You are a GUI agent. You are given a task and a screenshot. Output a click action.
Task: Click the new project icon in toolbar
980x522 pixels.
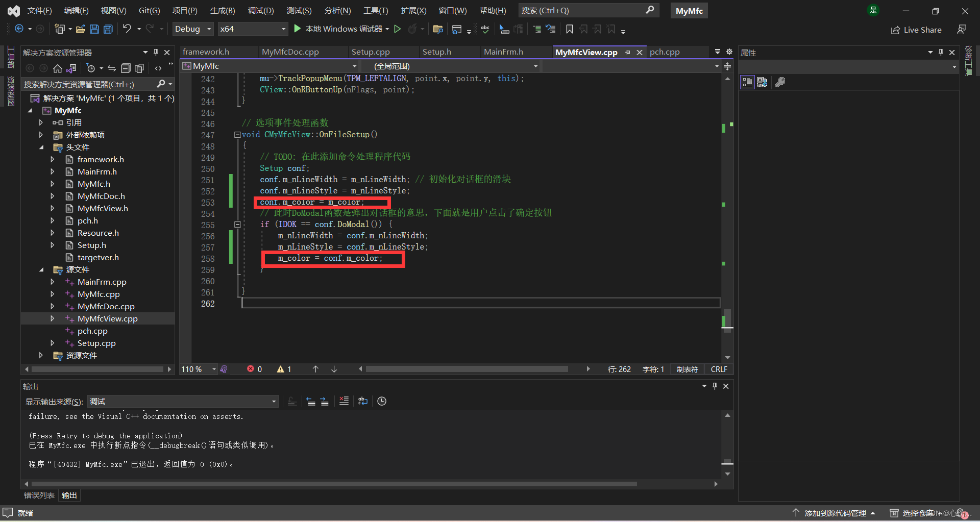[60, 29]
